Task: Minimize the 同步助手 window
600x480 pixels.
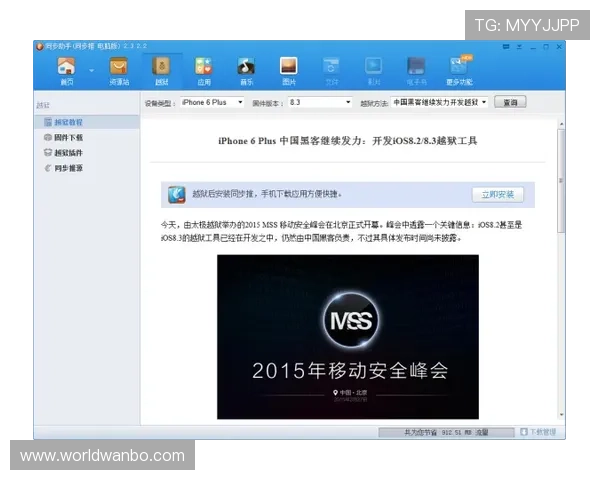Action: click(x=533, y=47)
